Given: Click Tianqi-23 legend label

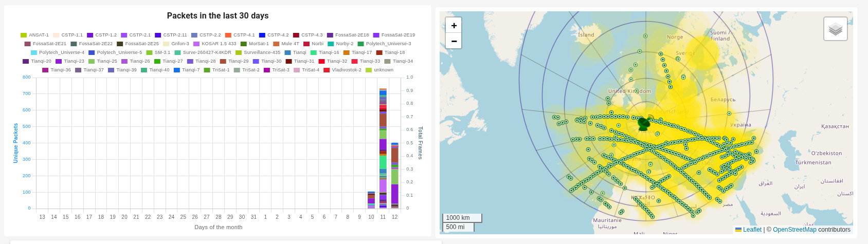Looking at the screenshot, I should click(x=74, y=61).
